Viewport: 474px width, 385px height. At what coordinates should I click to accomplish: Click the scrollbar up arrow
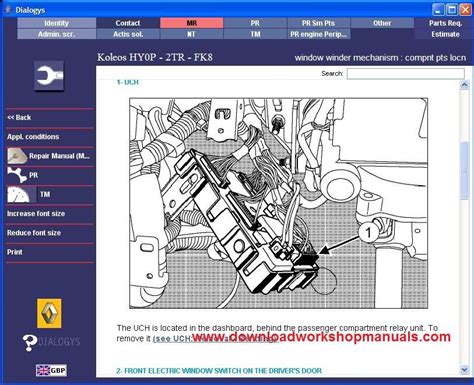pyautogui.click(x=464, y=85)
